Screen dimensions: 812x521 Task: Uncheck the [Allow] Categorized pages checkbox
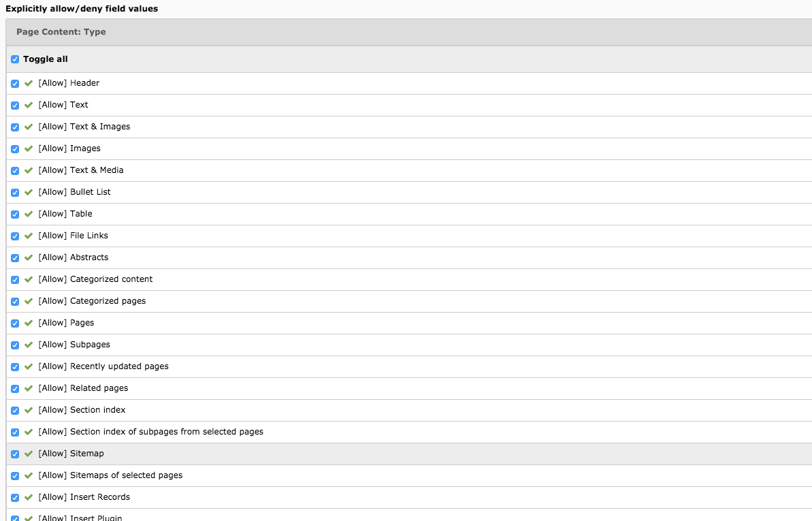[x=15, y=301]
